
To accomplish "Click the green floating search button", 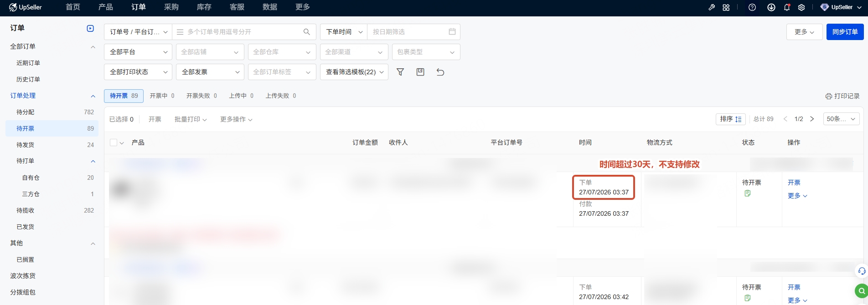I will (861, 290).
